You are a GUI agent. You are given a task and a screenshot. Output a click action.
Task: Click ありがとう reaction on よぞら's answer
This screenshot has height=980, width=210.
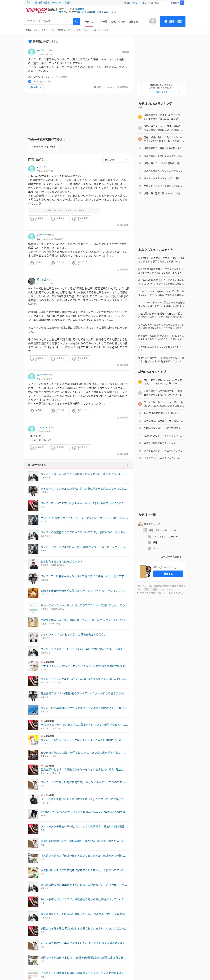point(81,218)
